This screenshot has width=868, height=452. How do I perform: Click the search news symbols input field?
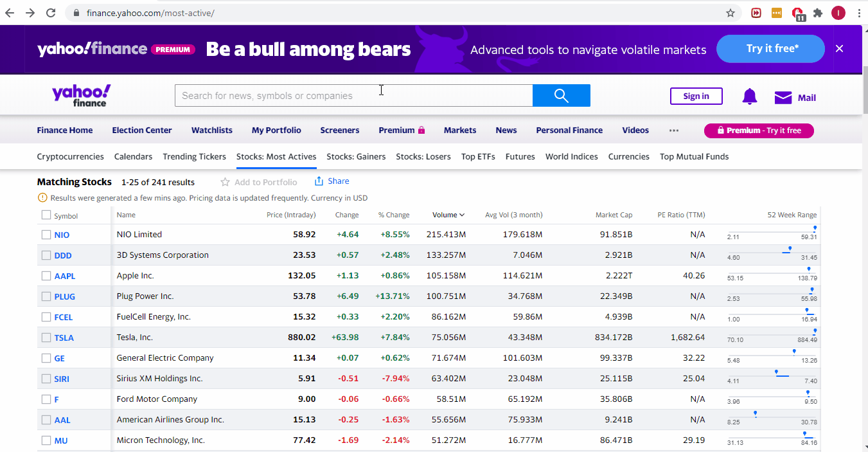tap(354, 96)
